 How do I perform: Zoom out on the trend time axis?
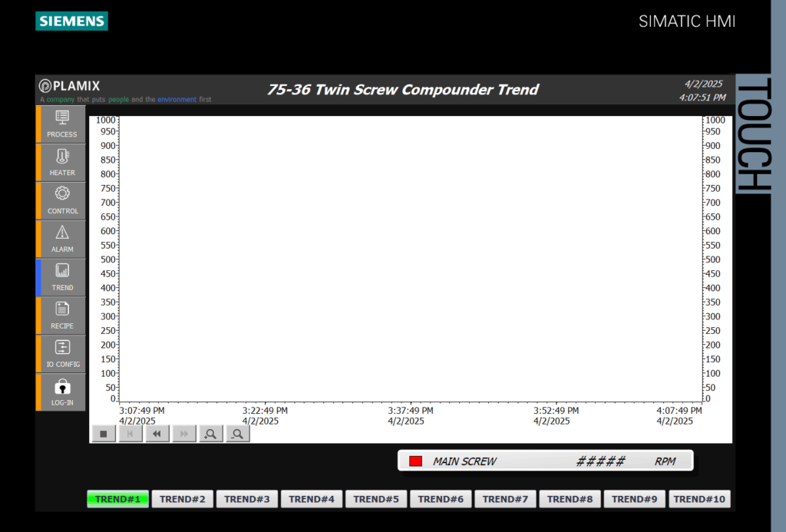click(x=237, y=435)
